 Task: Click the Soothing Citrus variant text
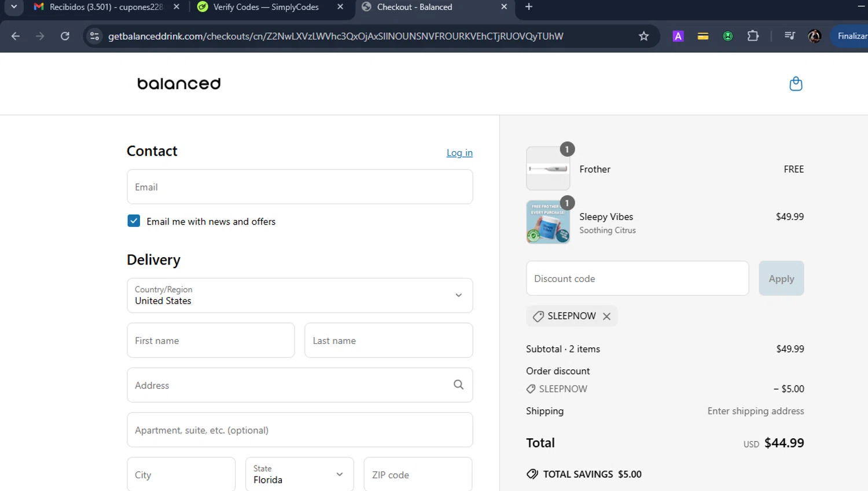click(x=607, y=230)
